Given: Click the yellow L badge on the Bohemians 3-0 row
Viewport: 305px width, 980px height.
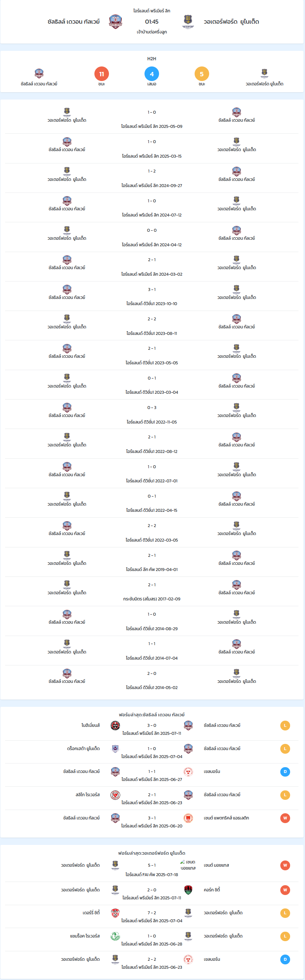Looking at the screenshot, I should [285, 725].
